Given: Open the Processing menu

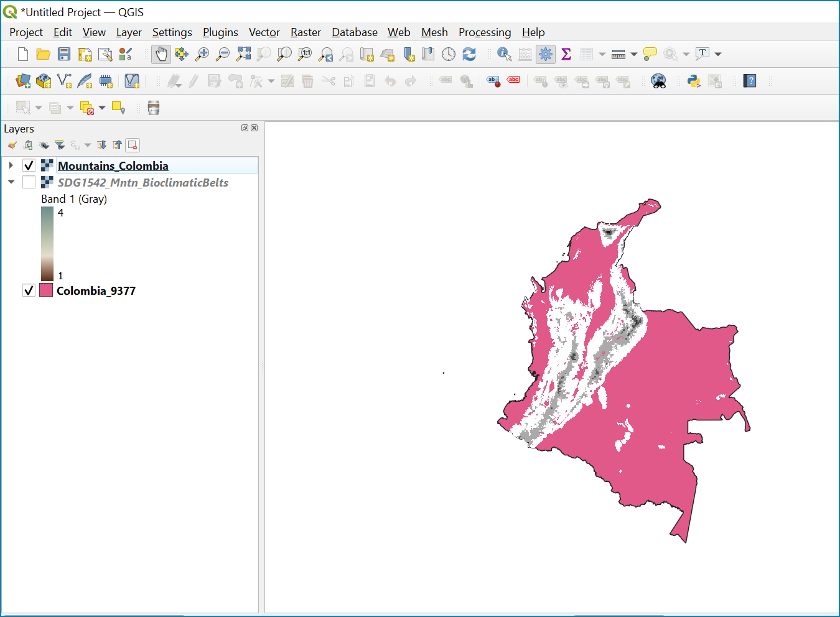Looking at the screenshot, I should pos(485,32).
